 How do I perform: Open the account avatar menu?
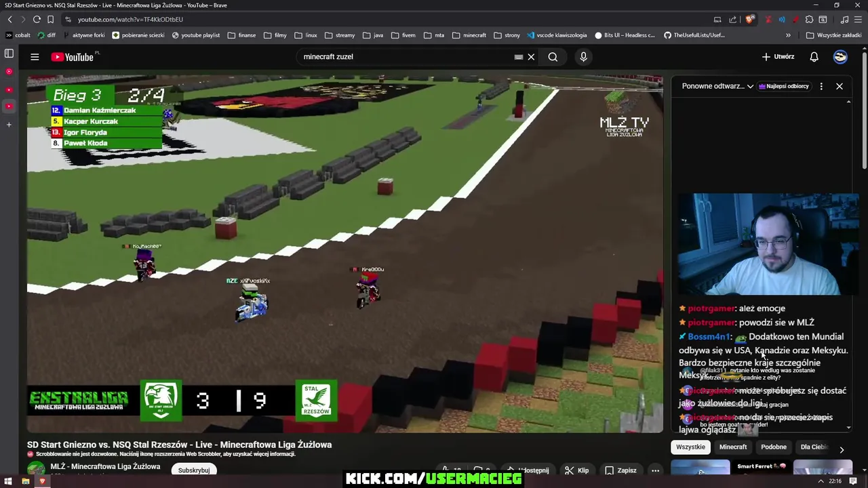[840, 57]
